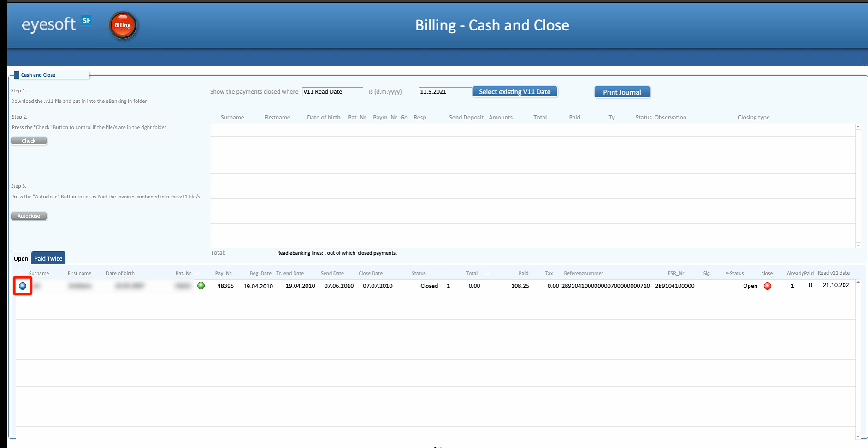Click Select existing V11 Date button
The height and width of the screenshot is (448, 868).
[x=515, y=92]
